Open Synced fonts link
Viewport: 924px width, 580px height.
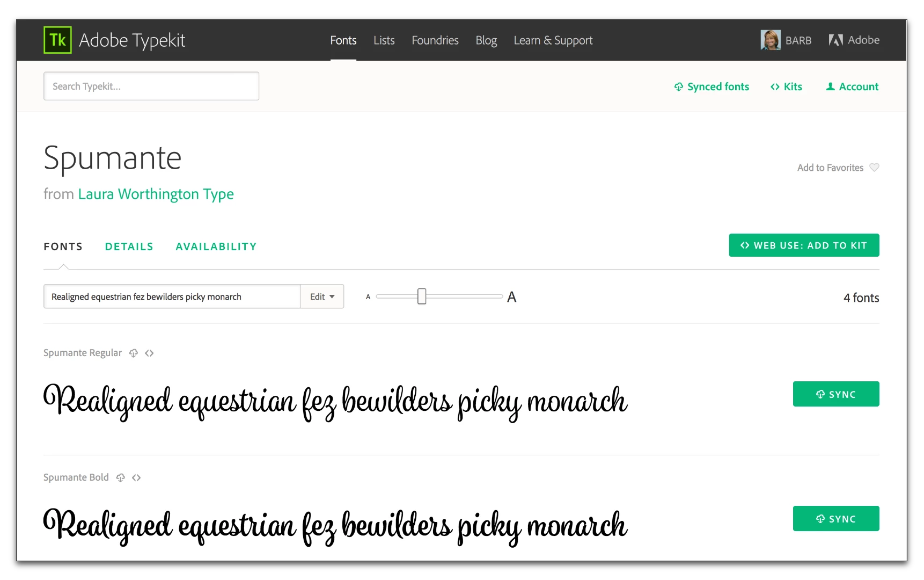point(718,86)
